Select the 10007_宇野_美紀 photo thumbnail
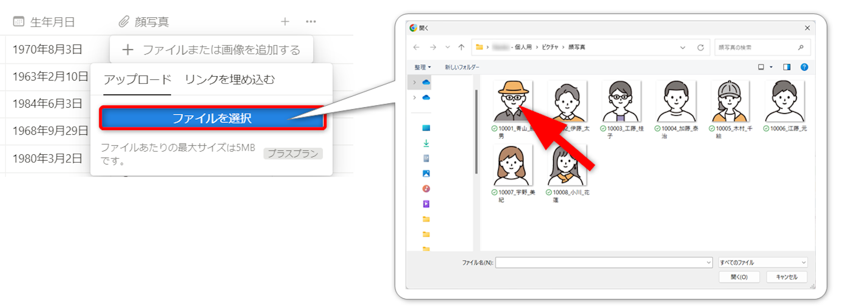The width and height of the screenshot is (868, 306). (x=513, y=165)
